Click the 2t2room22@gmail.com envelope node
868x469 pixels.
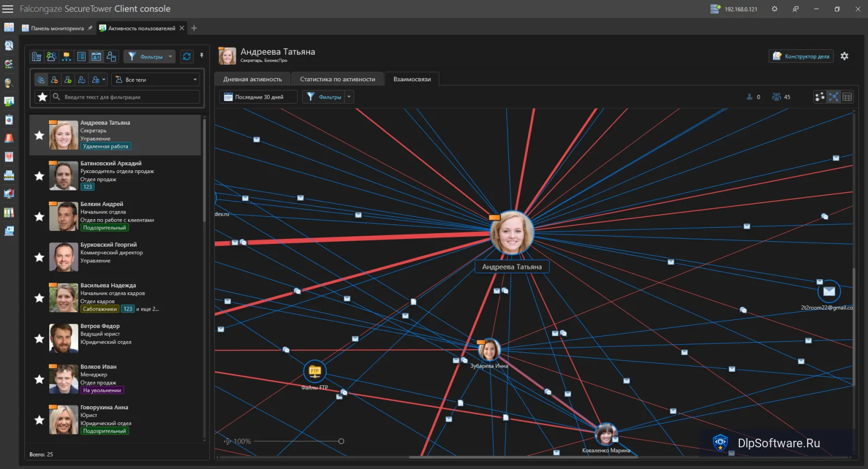coord(829,291)
